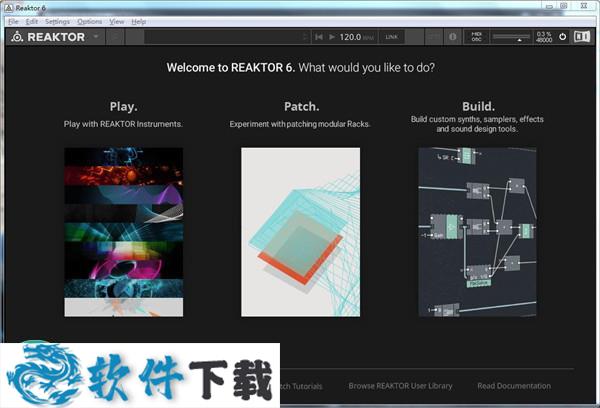Click the restart/rewind transport button

coord(319,37)
